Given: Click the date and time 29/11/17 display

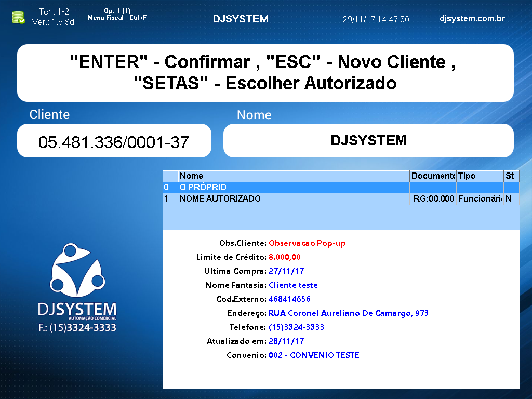Looking at the screenshot, I should (x=376, y=19).
